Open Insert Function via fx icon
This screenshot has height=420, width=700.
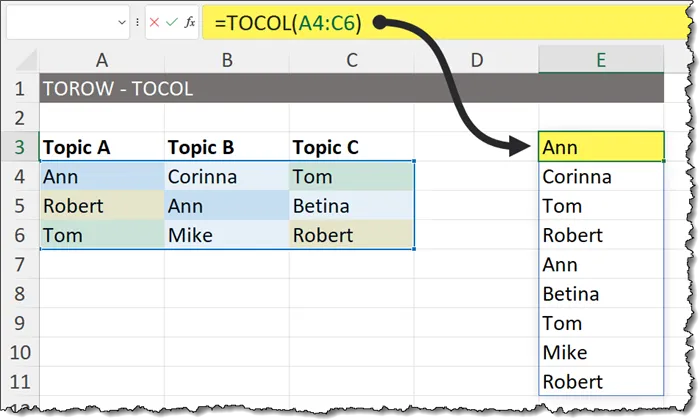pyautogui.click(x=189, y=21)
